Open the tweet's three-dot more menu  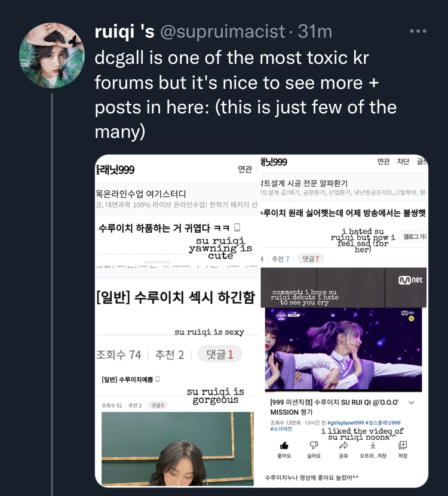pyautogui.click(x=418, y=31)
